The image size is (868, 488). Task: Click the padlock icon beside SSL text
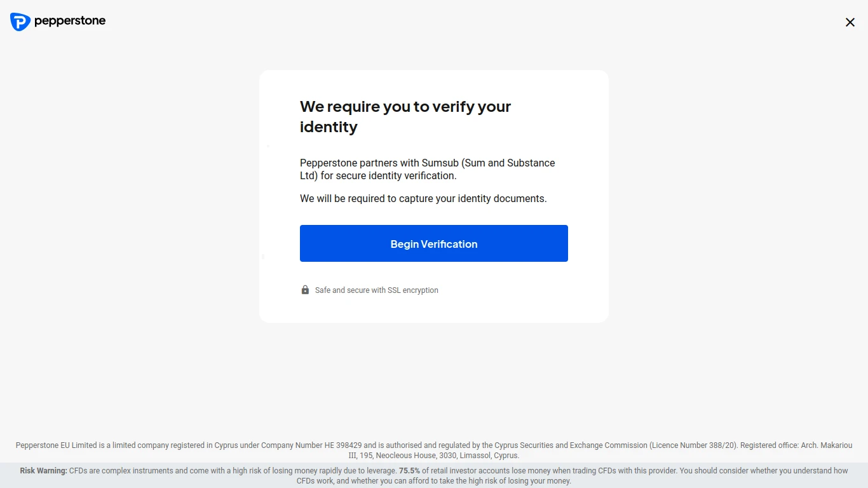[305, 290]
